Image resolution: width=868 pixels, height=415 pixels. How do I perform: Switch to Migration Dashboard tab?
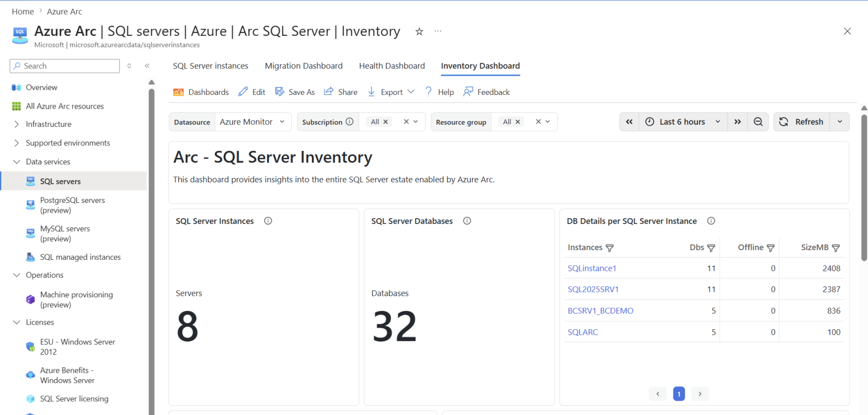(x=304, y=66)
